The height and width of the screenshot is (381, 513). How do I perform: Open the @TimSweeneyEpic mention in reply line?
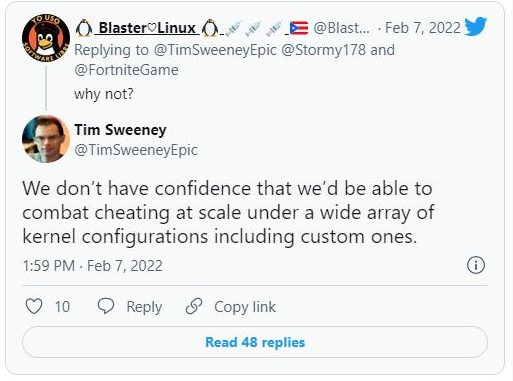(215, 50)
